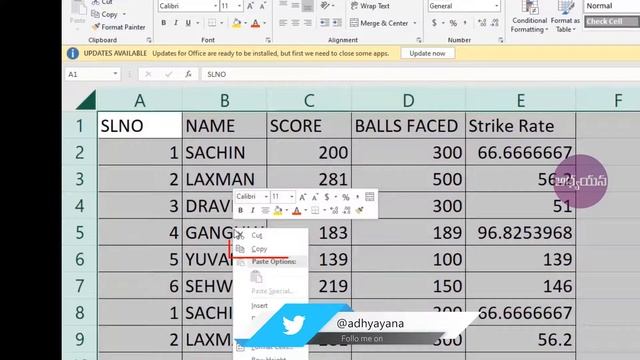Viewport: 640px width, 360px height.
Task: Increase indent in Alignment group
Action: [337, 23]
